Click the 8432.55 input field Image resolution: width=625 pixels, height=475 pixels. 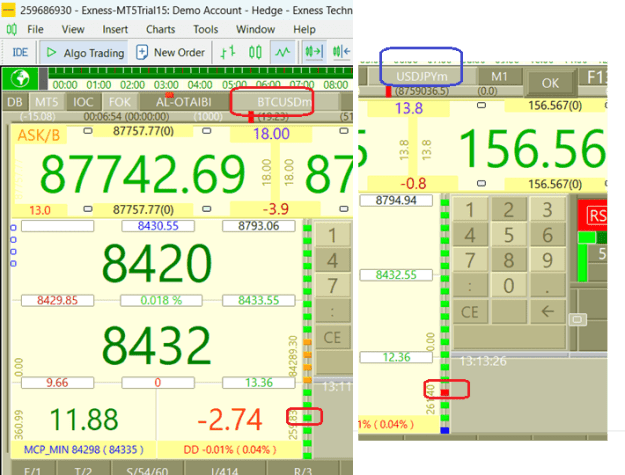click(x=396, y=275)
